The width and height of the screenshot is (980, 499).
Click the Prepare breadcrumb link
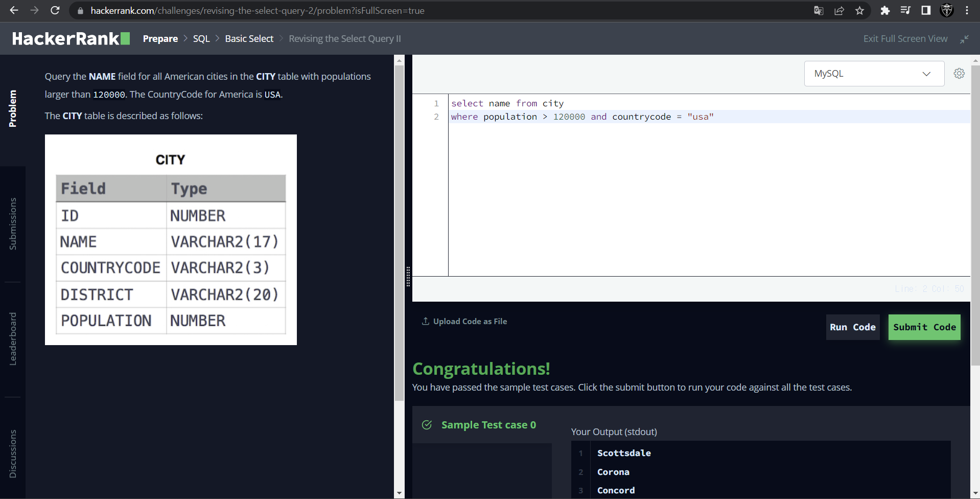pos(160,39)
